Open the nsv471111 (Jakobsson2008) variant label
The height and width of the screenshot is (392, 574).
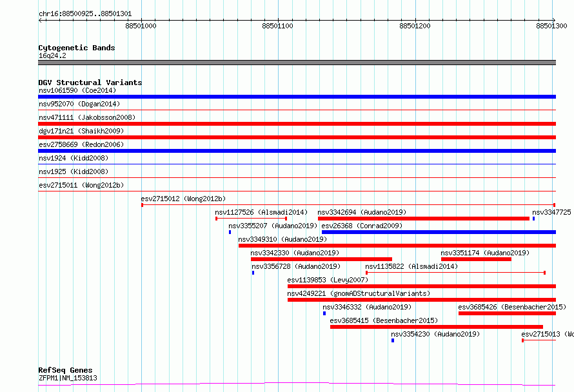(87, 117)
